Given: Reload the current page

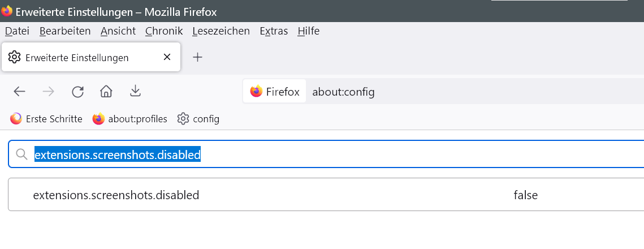Looking at the screenshot, I should coord(77,92).
